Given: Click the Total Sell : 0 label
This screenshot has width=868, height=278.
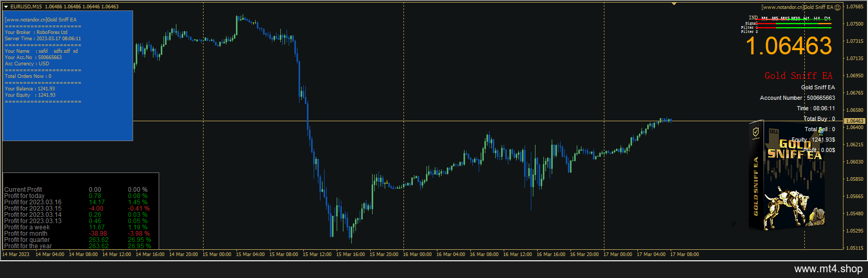Looking at the screenshot, I should click(819, 129).
